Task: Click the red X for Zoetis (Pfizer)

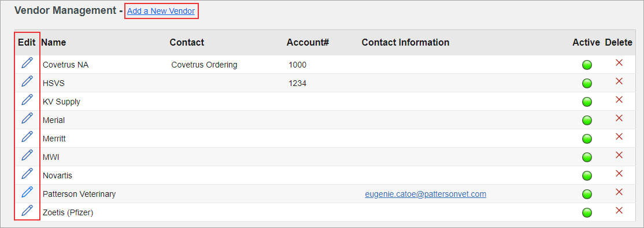Action: point(619,210)
